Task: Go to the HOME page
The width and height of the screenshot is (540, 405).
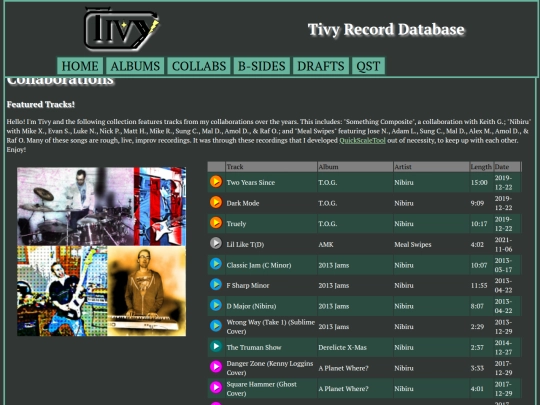Action: (x=80, y=66)
